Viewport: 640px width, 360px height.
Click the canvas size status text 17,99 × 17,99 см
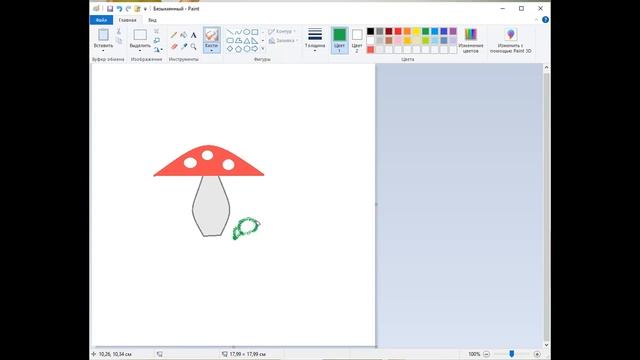tap(248, 354)
